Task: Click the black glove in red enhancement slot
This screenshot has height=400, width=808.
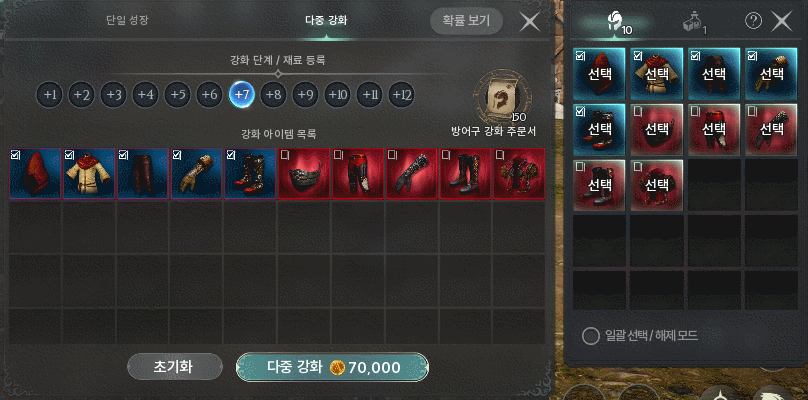Action: click(411, 174)
